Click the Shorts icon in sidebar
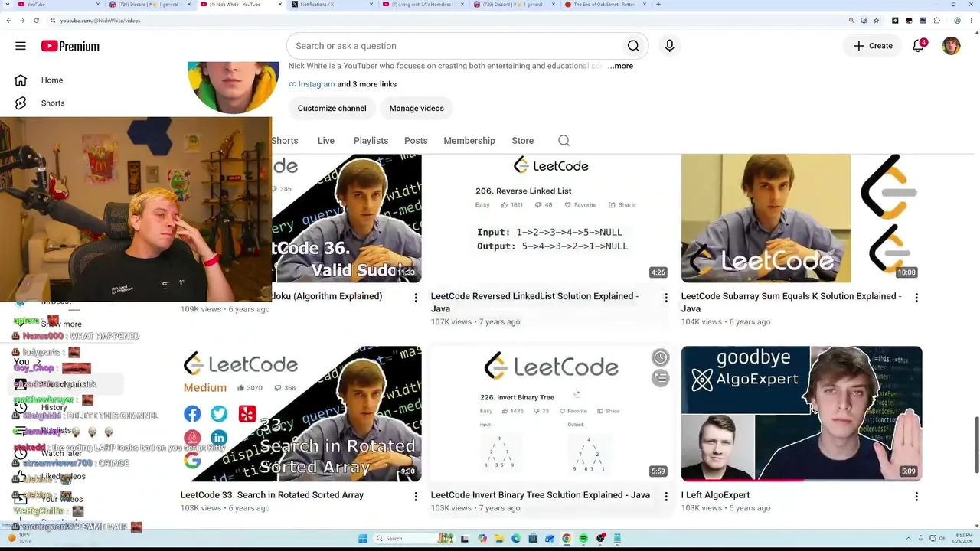The width and height of the screenshot is (980, 551). click(21, 103)
